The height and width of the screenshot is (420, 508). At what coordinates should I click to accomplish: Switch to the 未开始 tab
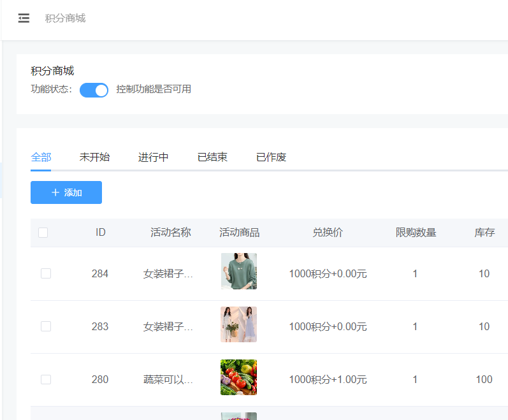click(x=94, y=157)
